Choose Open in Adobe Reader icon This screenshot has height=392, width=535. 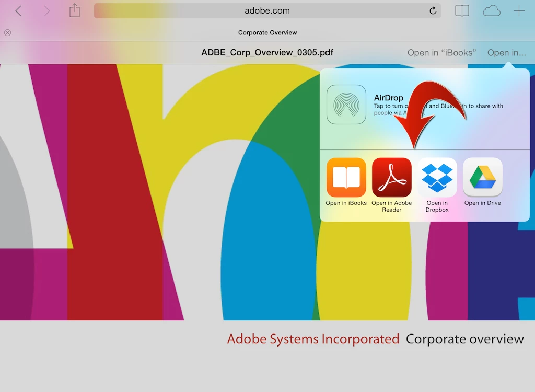(x=392, y=177)
